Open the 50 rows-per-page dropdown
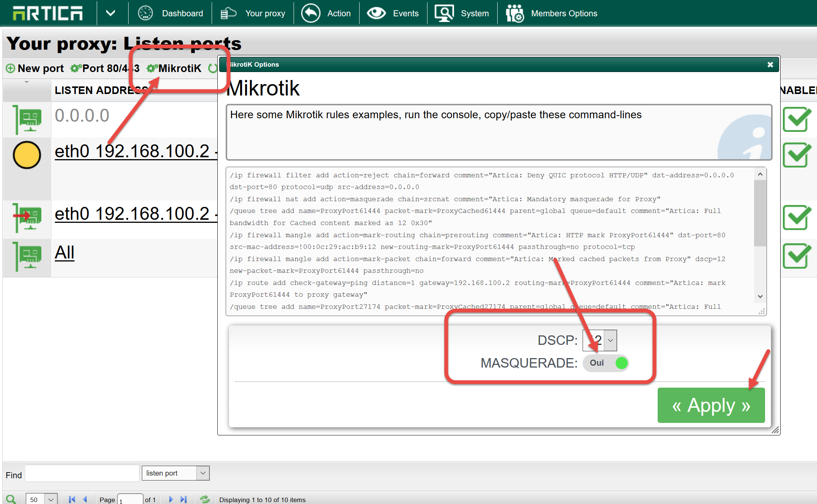Image resolution: width=817 pixels, height=504 pixels. point(42,499)
